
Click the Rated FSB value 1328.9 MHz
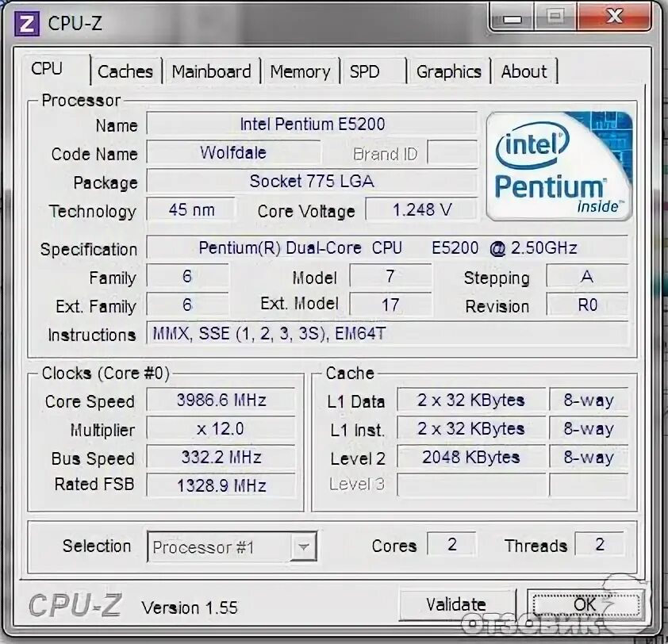[x=221, y=485]
